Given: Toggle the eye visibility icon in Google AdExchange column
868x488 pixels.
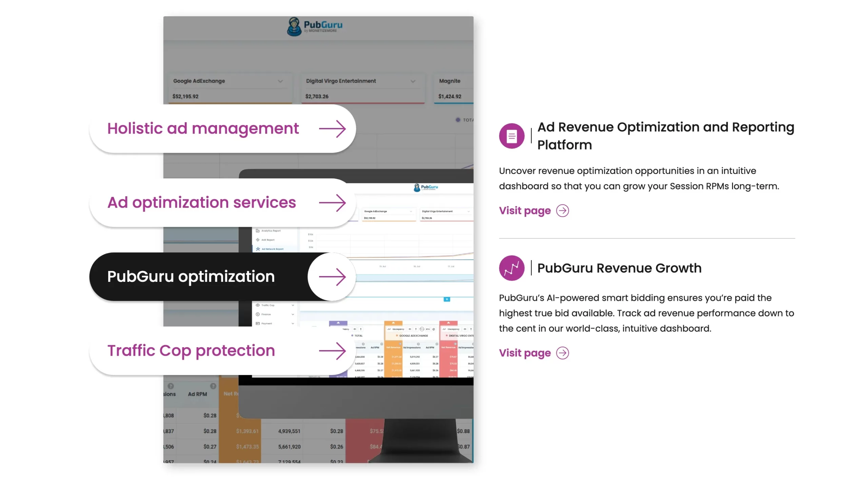Looking at the screenshot, I should 410,329.
